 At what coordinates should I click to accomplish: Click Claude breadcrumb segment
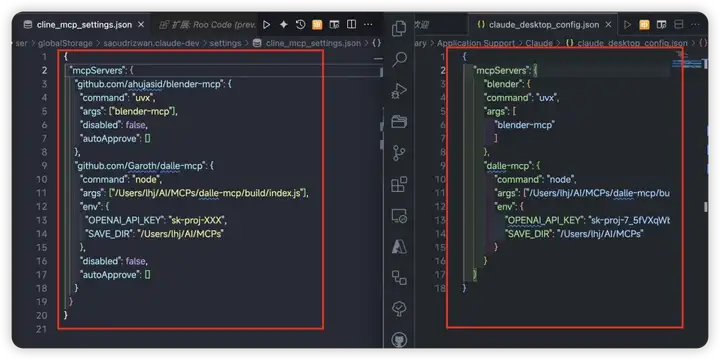pyautogui.click(x=539, y=43)
